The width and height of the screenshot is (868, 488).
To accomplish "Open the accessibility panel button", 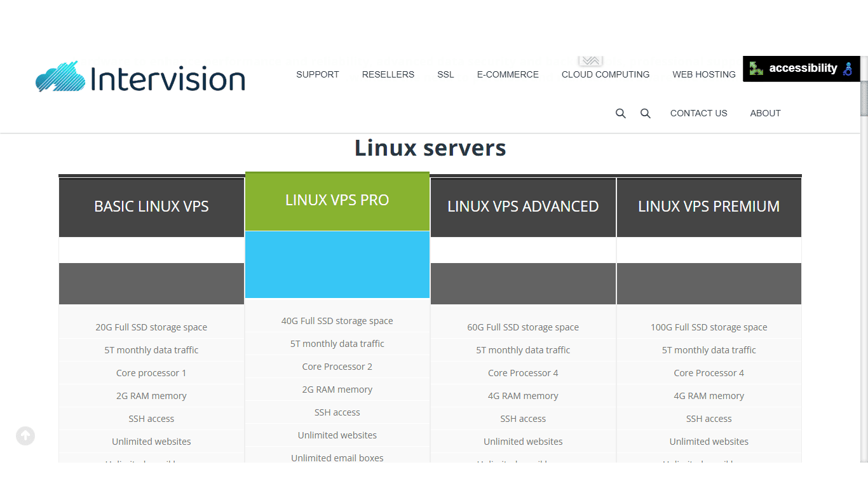I will [801, 69].
